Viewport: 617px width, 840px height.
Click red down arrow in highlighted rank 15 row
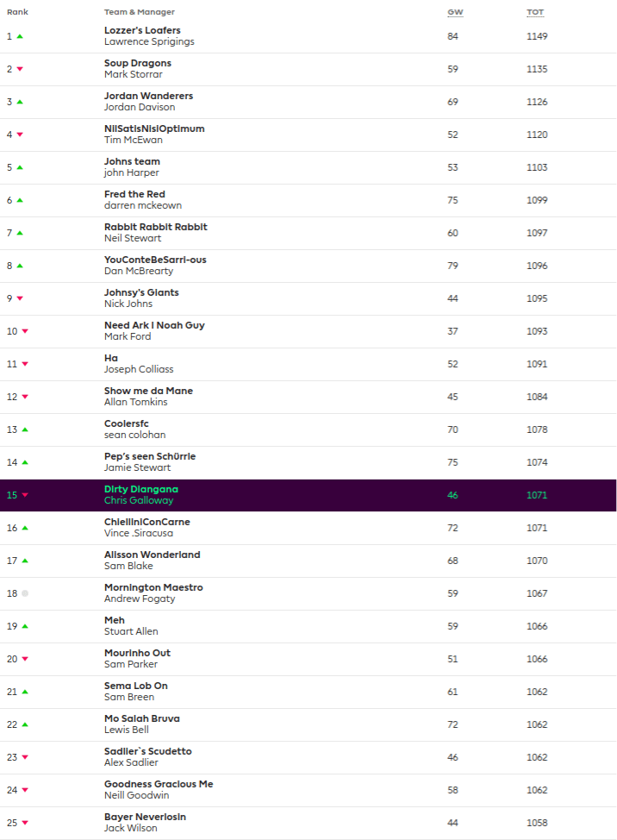(x=25, y=495)
